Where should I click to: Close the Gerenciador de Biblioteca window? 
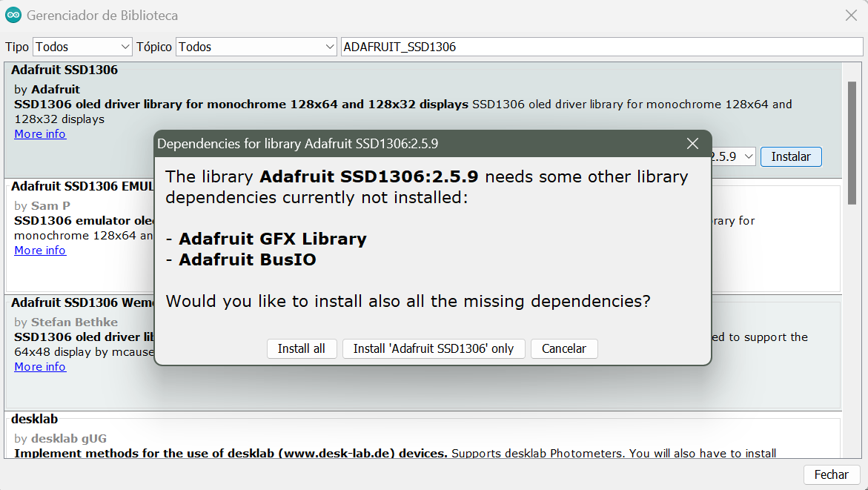pyautogui.click(x=851, y=16)
